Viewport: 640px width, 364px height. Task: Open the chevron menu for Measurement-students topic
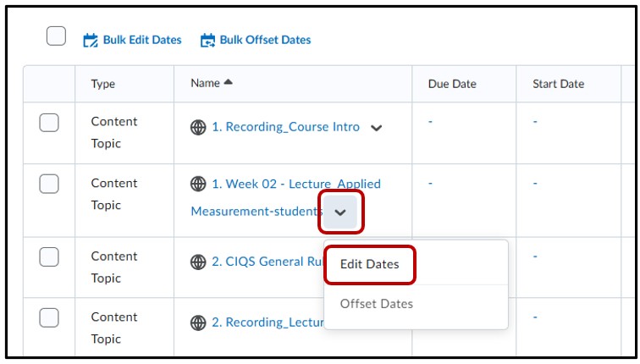(340, 212)
